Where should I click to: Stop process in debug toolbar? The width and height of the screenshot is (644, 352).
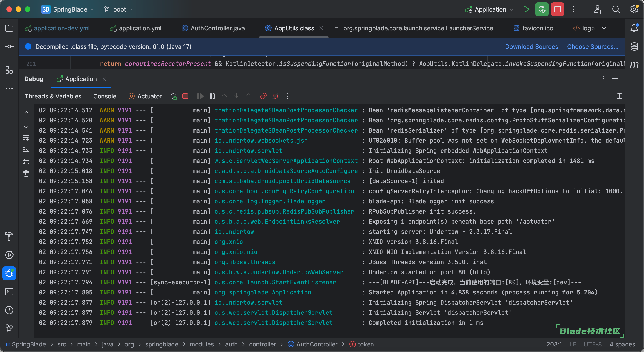coord(185,96)
